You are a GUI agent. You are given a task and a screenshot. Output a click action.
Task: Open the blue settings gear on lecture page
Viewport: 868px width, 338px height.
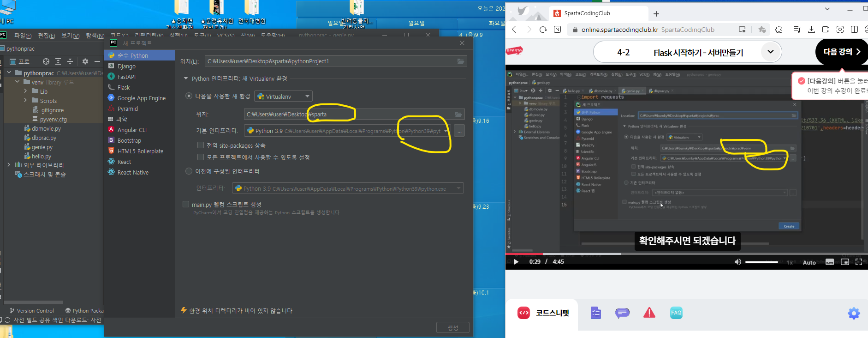point(854,314)
